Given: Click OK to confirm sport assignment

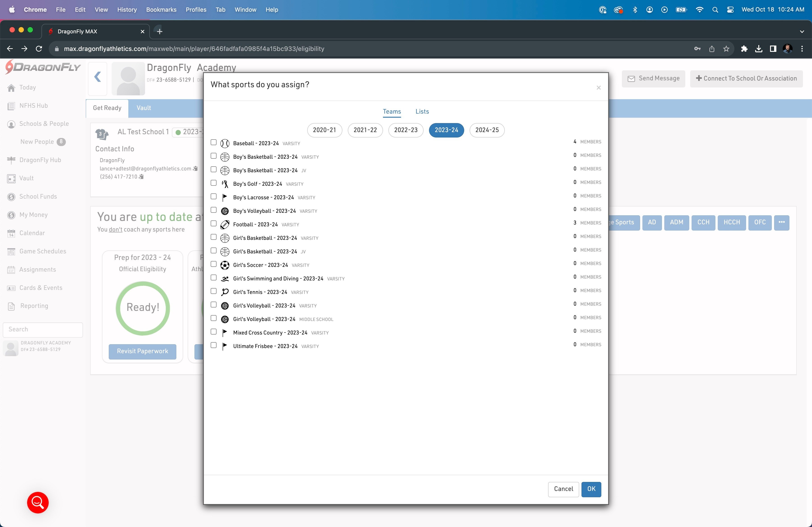Looking at the screenshot, I should click(x=591, y=489).
